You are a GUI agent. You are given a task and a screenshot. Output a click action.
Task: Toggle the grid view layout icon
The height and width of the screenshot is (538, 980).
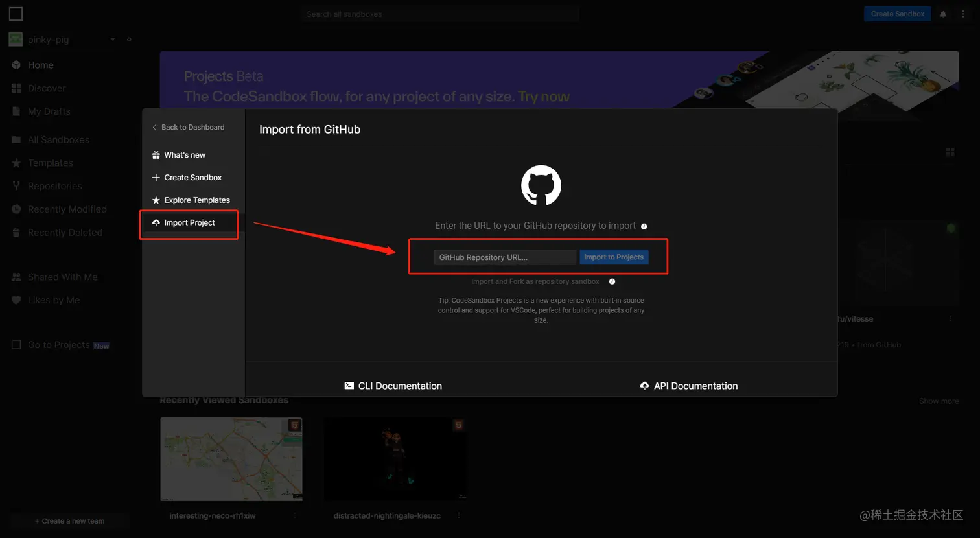pos(950,152)
